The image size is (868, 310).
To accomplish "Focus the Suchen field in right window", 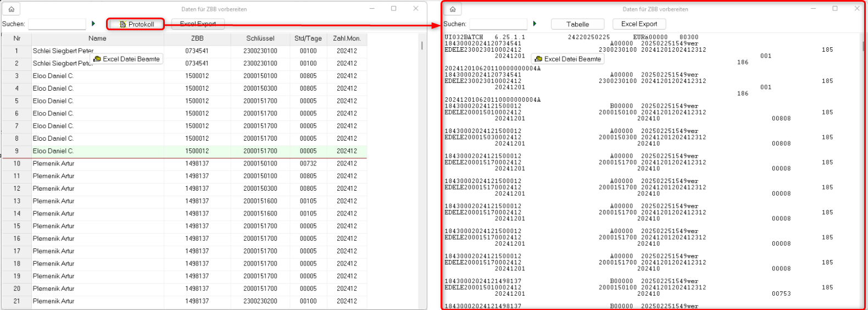I will click(x=498, y=24).
